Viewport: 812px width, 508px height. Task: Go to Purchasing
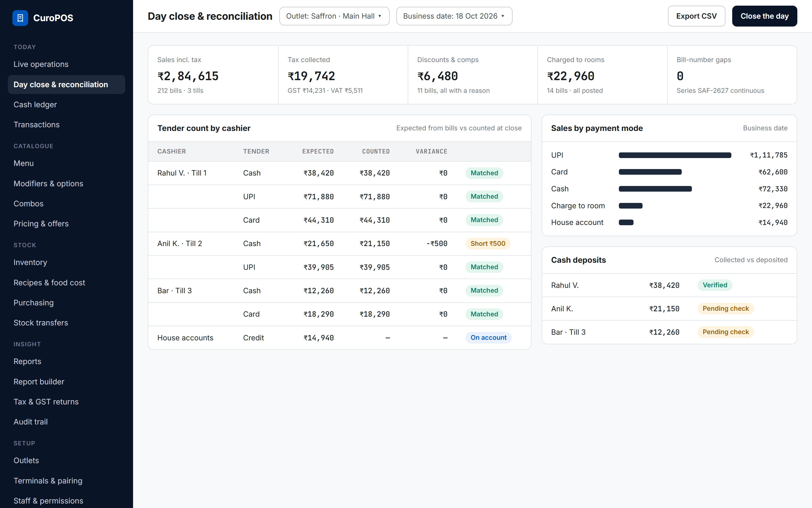(67, 303)
